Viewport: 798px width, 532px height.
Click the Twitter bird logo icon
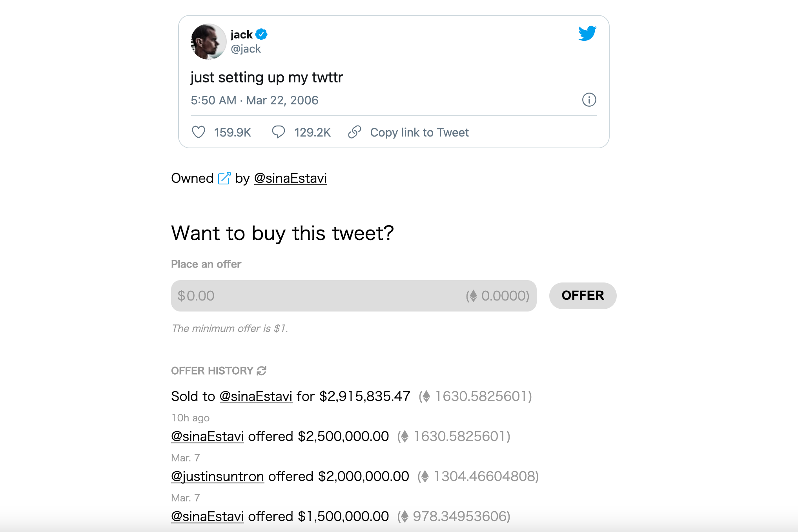[x=587, y=33]
